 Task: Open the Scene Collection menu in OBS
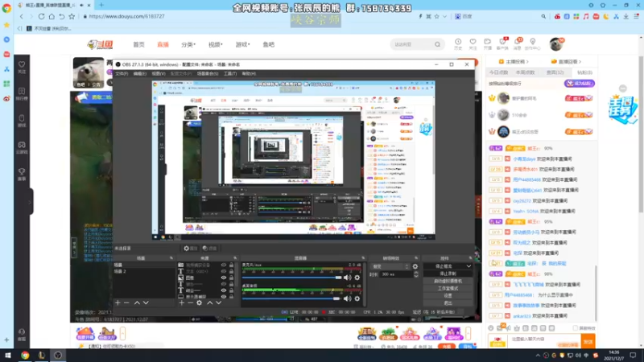pyautogui.click(x=208, y=74)
